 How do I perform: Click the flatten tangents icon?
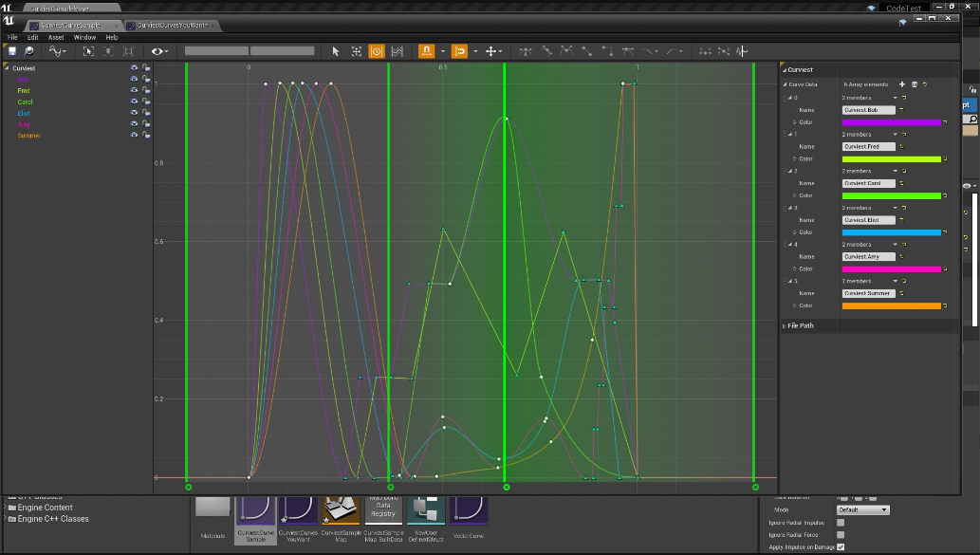pyautogui.click(x=705, y=51)
